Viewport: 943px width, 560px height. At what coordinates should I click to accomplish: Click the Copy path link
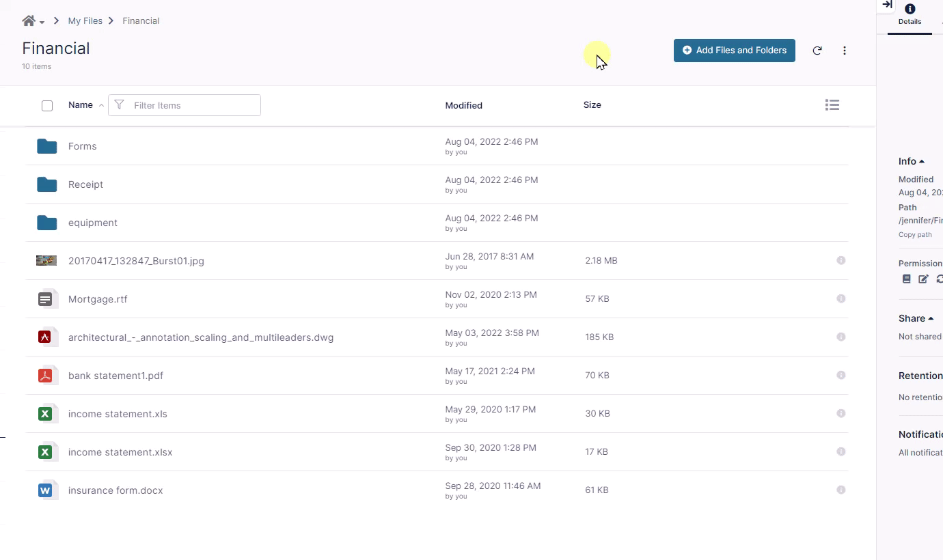coord(915,235)
